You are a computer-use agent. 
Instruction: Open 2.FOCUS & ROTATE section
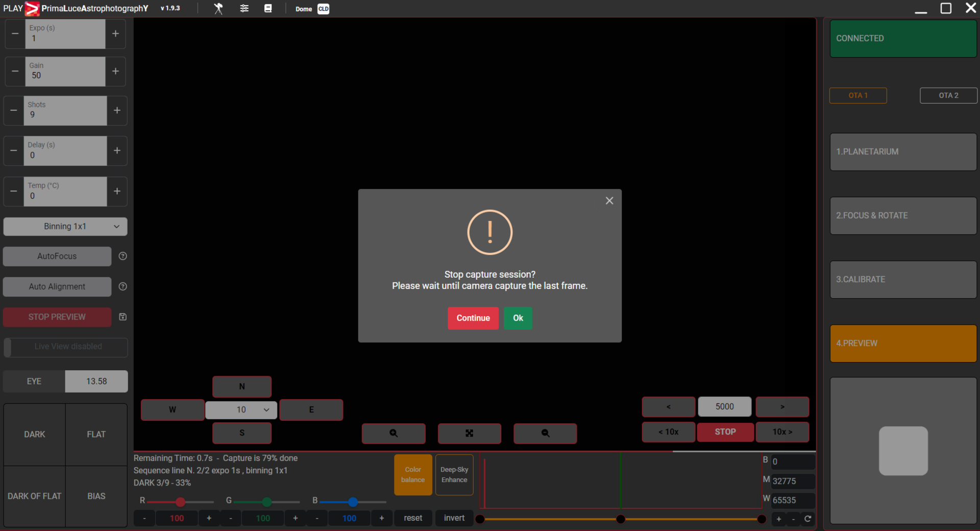(903, 216)
